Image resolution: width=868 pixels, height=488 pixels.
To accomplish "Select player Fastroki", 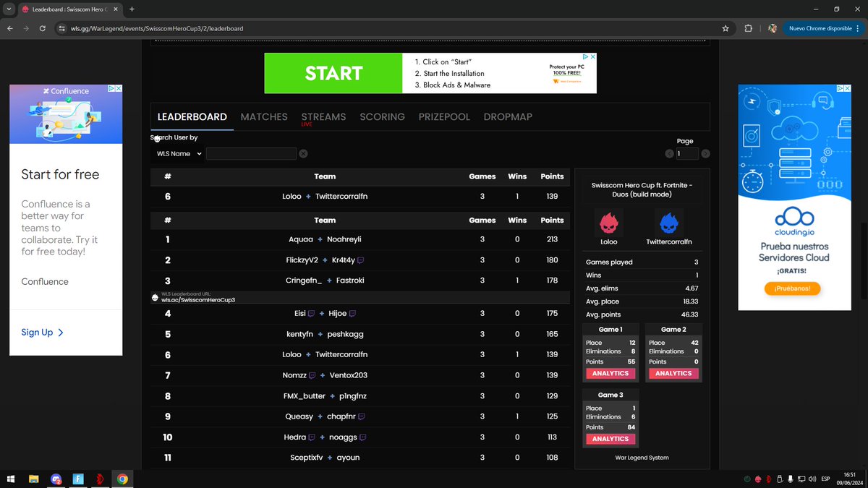I will [350, 281].
